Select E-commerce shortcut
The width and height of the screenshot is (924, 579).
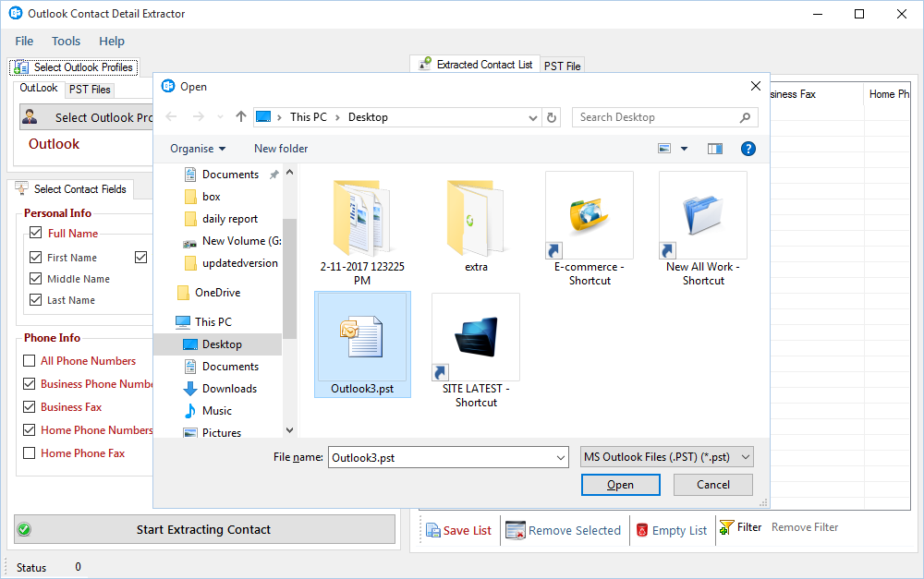pyautogui.click(x=590, y=230)
